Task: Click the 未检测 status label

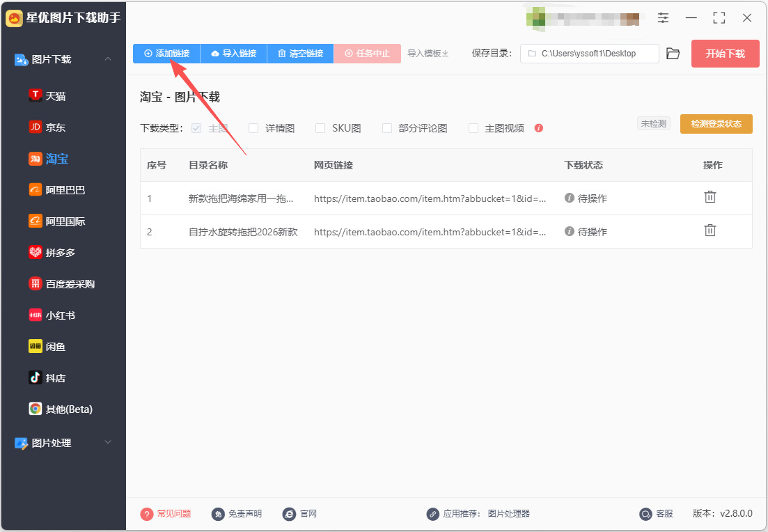Action: click(653, 124)
